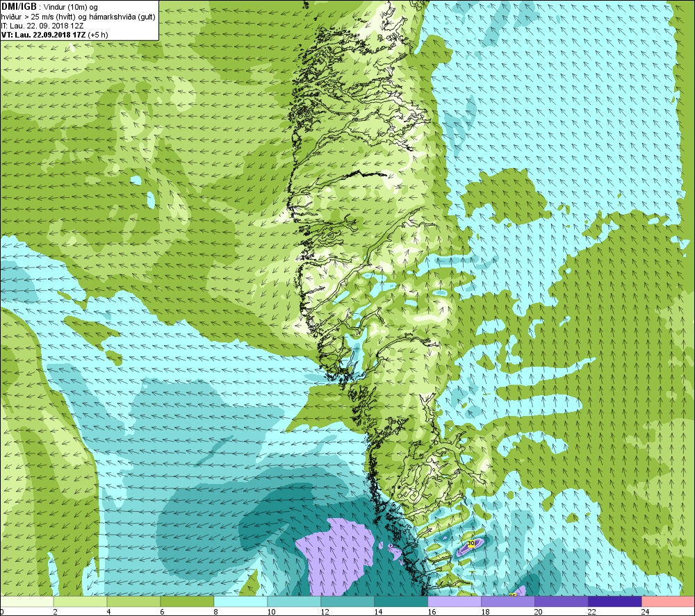The width and height of the screenshot is (695, 616).
Task: Click the scale label '16'
Action: [432, 612]
